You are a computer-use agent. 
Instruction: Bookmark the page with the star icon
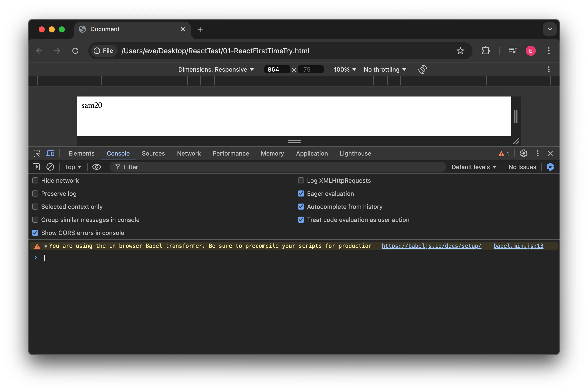(x=460, y=51)
